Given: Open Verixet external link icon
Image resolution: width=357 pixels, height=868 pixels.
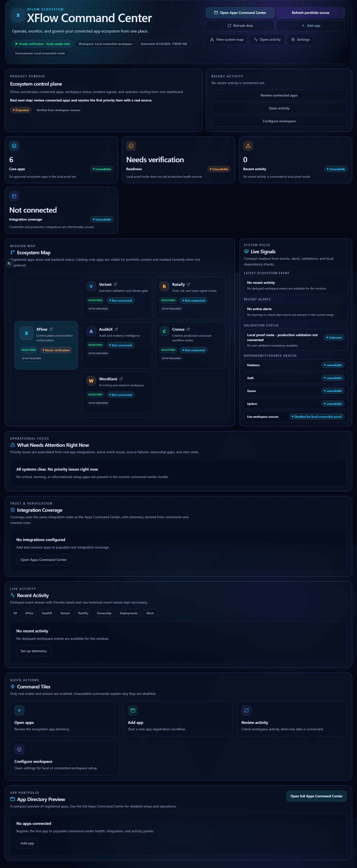Looking at the screenshot, I should click(x=115, y=284).
